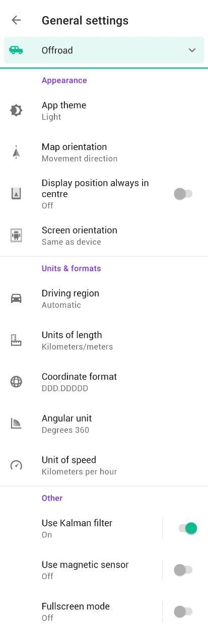Tap the back arrow icon
The image size is (208, 644).
point(16,20)
